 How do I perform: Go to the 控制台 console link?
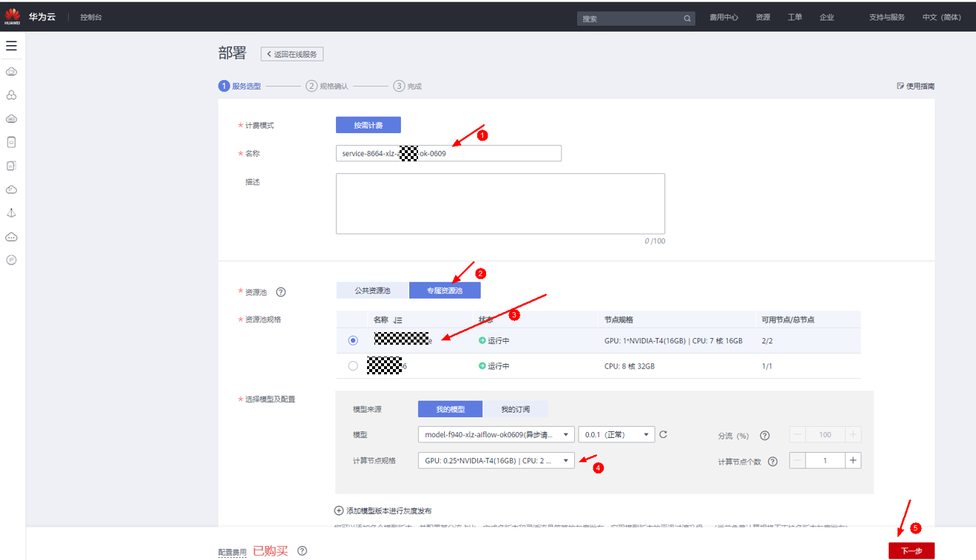[91, 17]
